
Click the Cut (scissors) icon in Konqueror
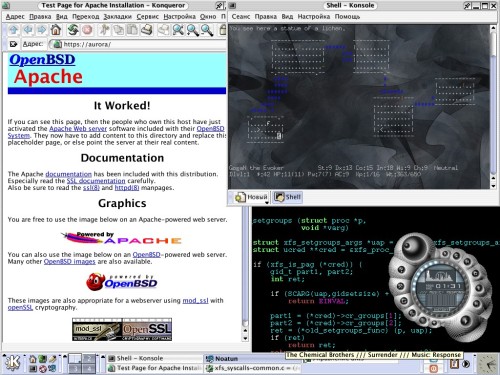(104, 30)
